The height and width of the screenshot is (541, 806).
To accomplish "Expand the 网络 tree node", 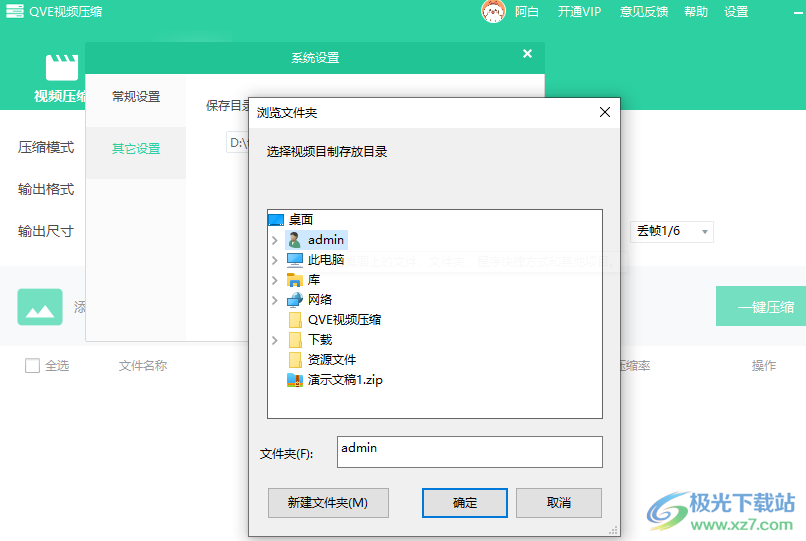I will tap(274, 300).
